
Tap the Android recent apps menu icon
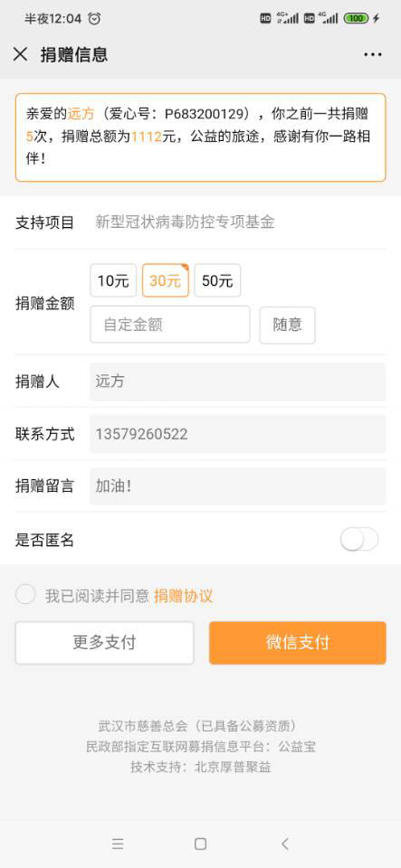pos(118,844)
